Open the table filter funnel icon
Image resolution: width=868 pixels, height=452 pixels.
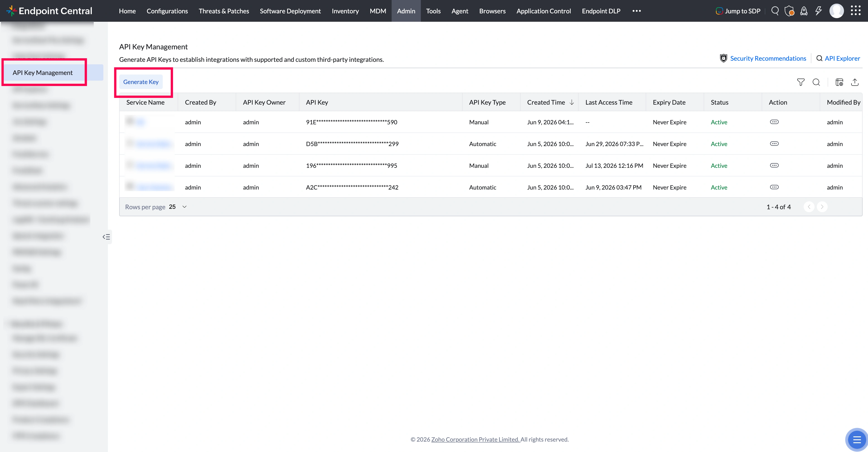click(801, 82)
